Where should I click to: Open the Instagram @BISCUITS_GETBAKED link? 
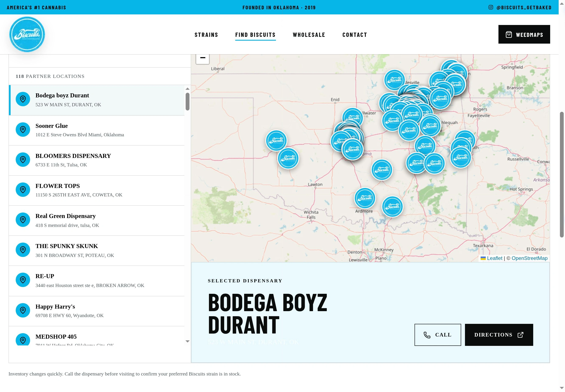point(520,7)
